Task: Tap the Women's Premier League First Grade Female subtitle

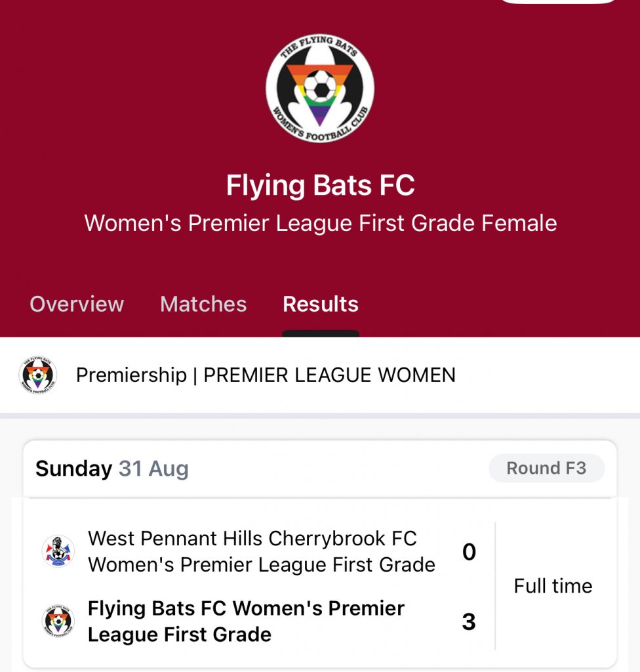Action: tap(321, 223)
